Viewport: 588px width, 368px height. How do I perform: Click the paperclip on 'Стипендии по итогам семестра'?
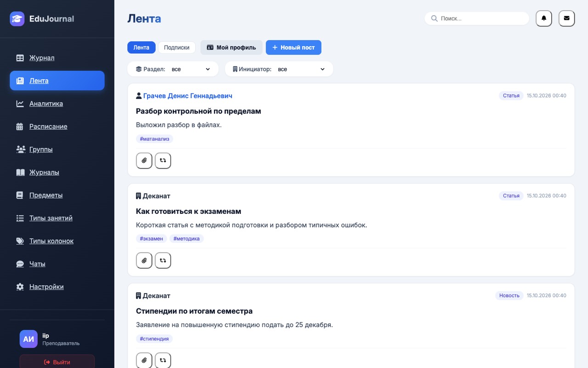[x=144, y=360]
